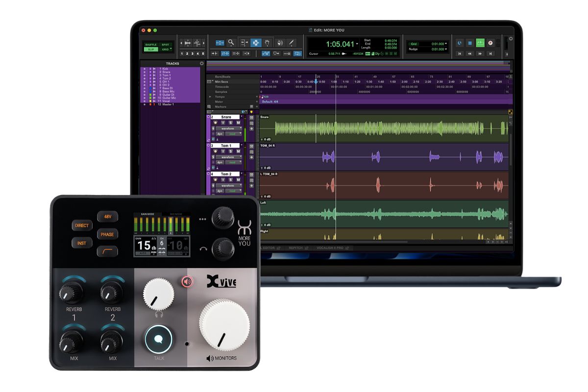
Task: Stop playback with the Stop button
Action: point(470,43)
